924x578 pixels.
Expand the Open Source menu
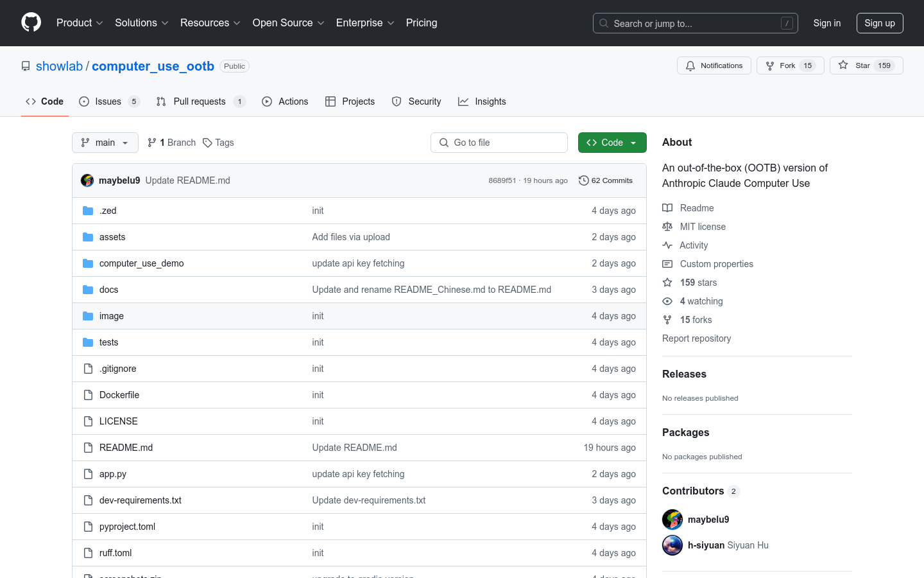click(x=289, y=22)
